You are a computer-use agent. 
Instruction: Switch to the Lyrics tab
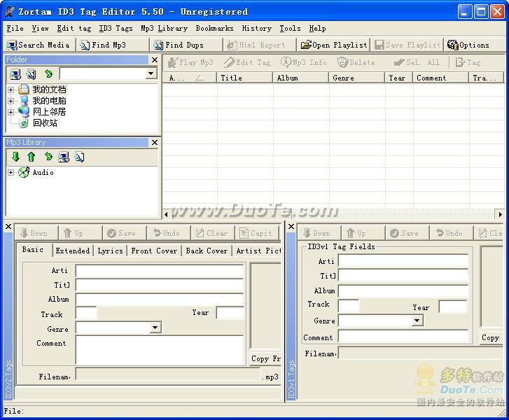[x=110, y=251]
